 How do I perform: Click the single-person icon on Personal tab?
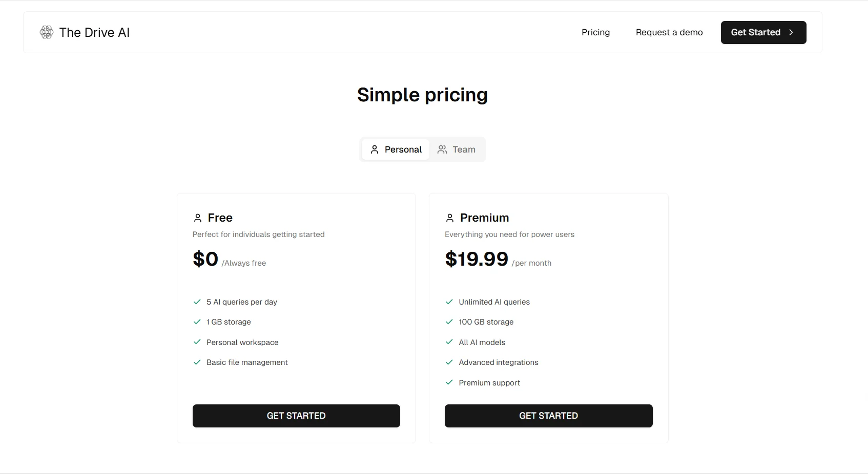375,149
